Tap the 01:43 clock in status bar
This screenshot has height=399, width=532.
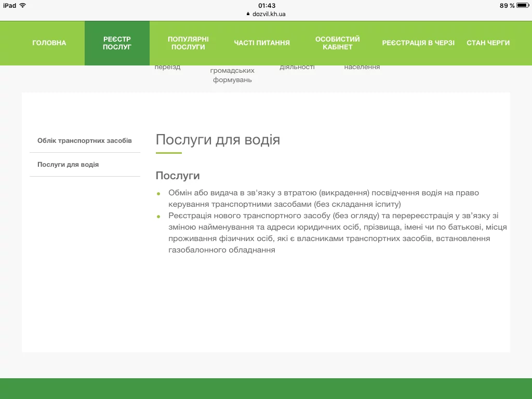point(267,6)
